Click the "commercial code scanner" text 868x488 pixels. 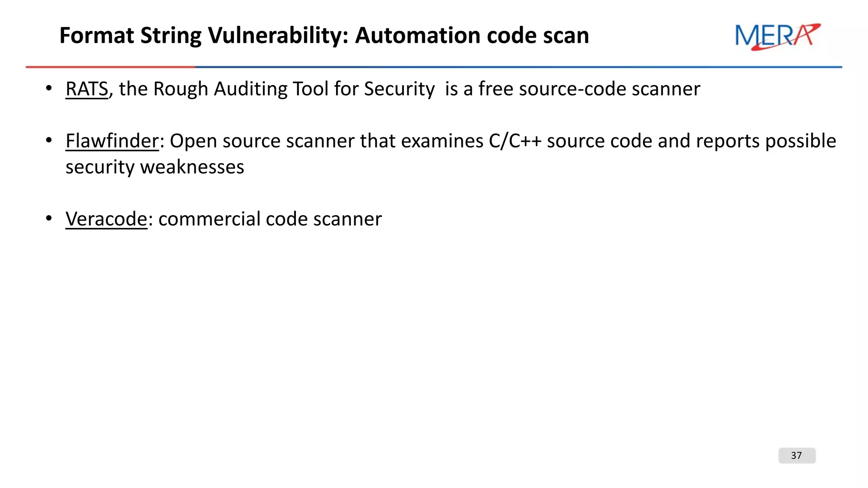(270, 219)
